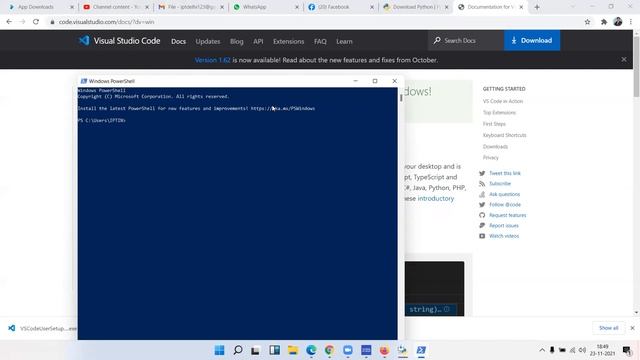Click the Search Docs field

pos(466,40)
